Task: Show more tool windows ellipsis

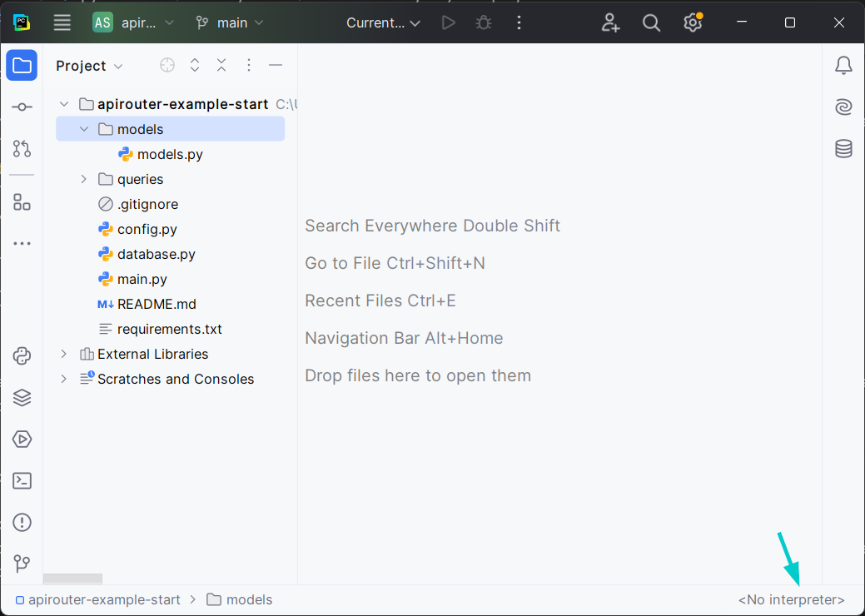Action: click(22, 243)
